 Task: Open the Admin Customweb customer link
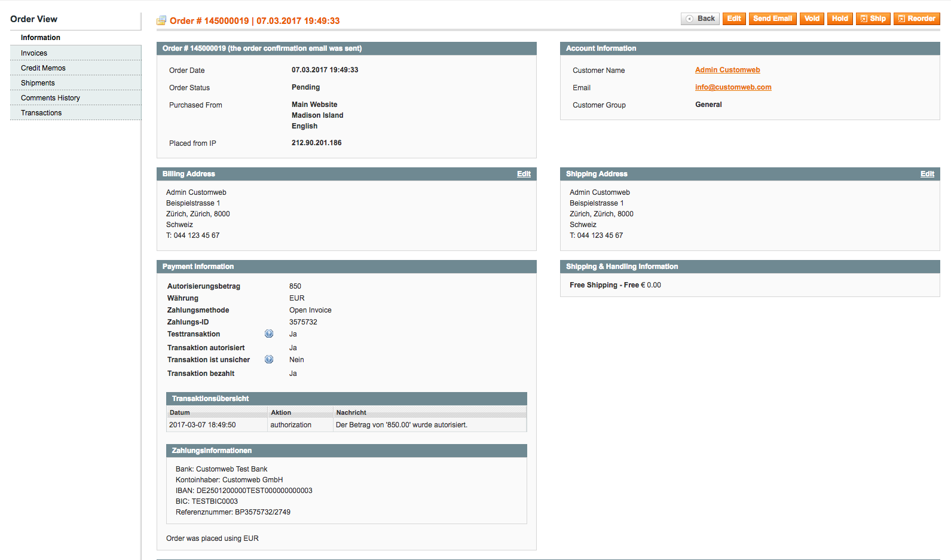[x=727, y=70]
